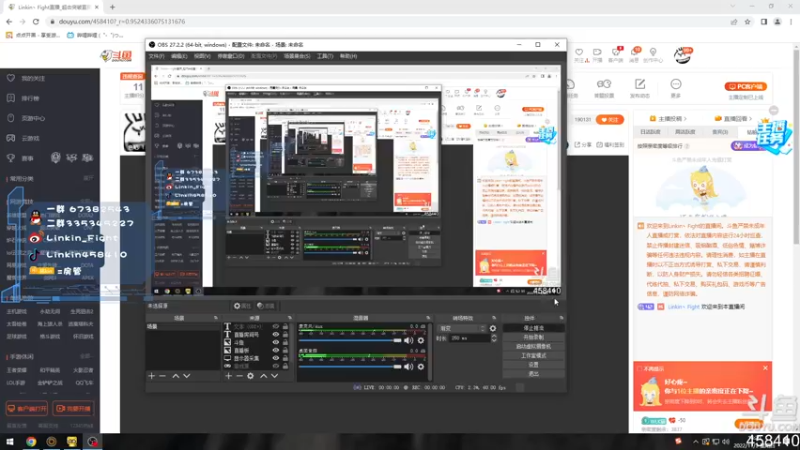
Task: Toggle lock on 显示器采集 source
Action: (x=285, y=358)
